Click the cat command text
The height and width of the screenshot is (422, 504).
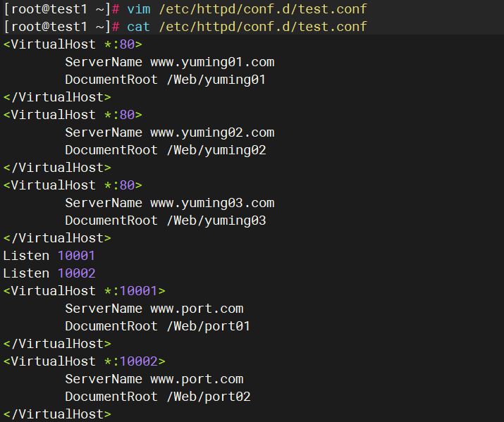(x=139, y=27)
